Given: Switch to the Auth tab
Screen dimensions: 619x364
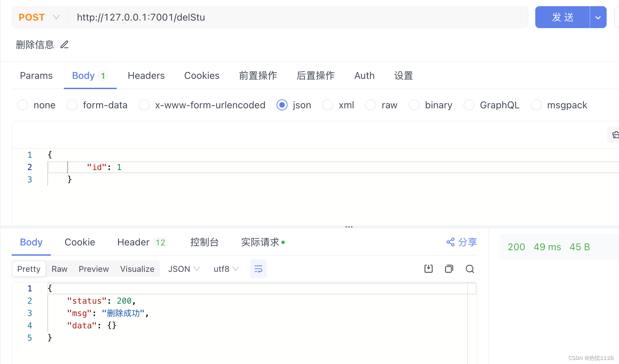Looking at the screenshot, I should [364, 75].
